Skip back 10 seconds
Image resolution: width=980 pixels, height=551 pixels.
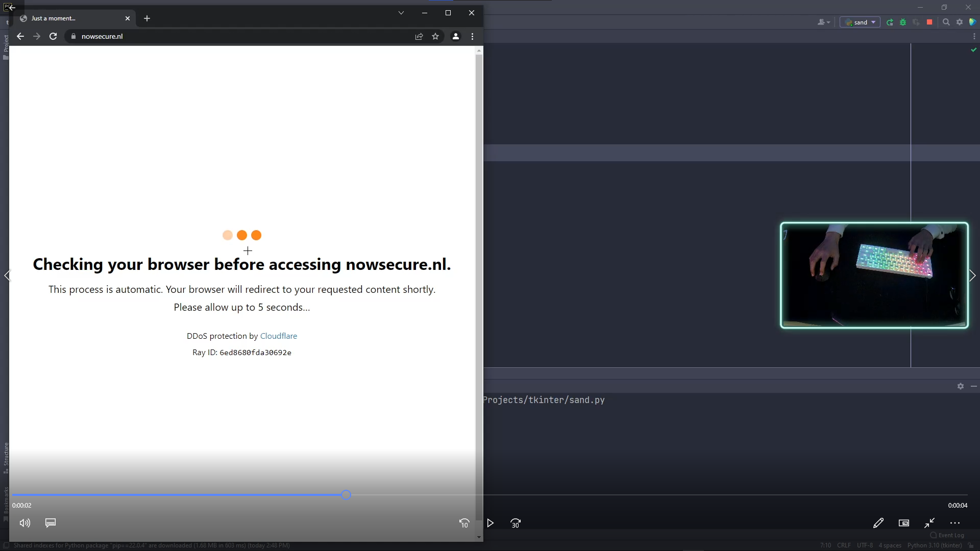464,523
